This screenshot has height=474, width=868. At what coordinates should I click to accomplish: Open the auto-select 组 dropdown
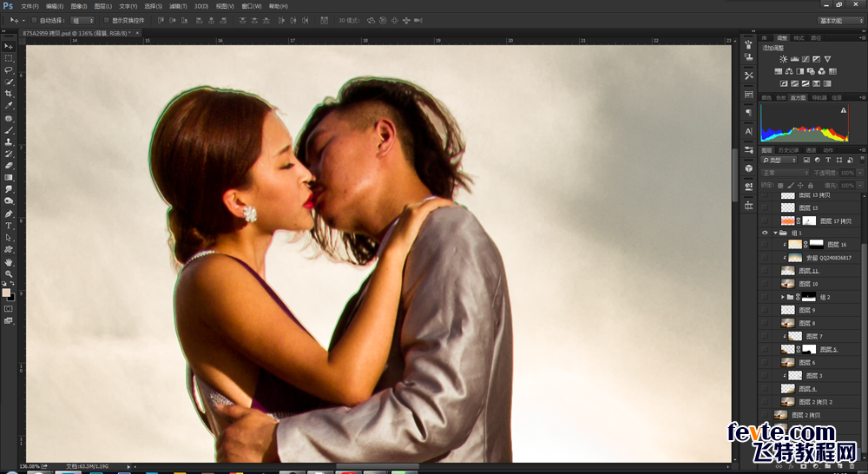click(x=82, y=21)
